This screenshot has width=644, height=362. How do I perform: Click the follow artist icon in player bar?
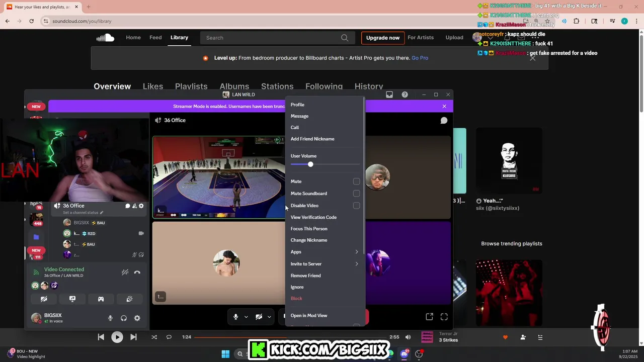[523, 337]
